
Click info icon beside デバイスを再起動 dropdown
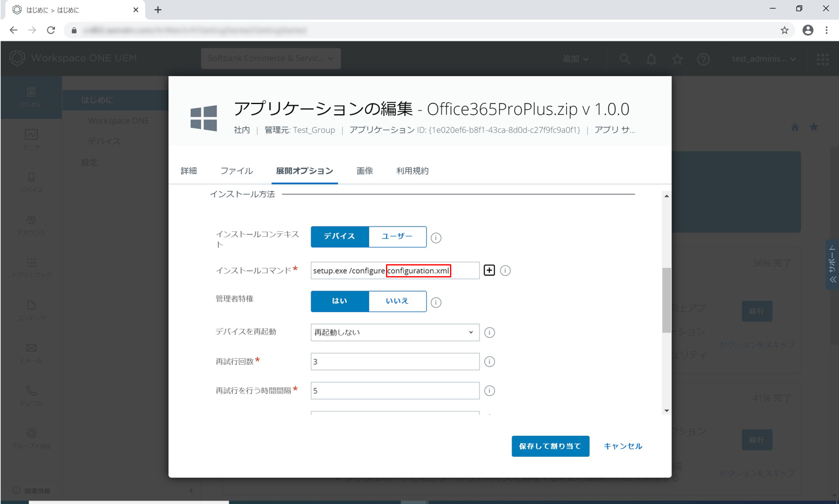pyautogui.click(x=490, y=332)
